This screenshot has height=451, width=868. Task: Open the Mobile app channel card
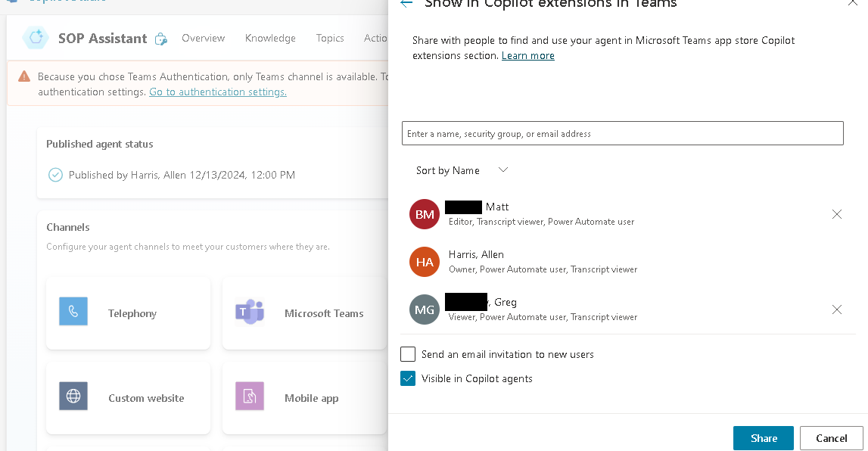[304, 398]
